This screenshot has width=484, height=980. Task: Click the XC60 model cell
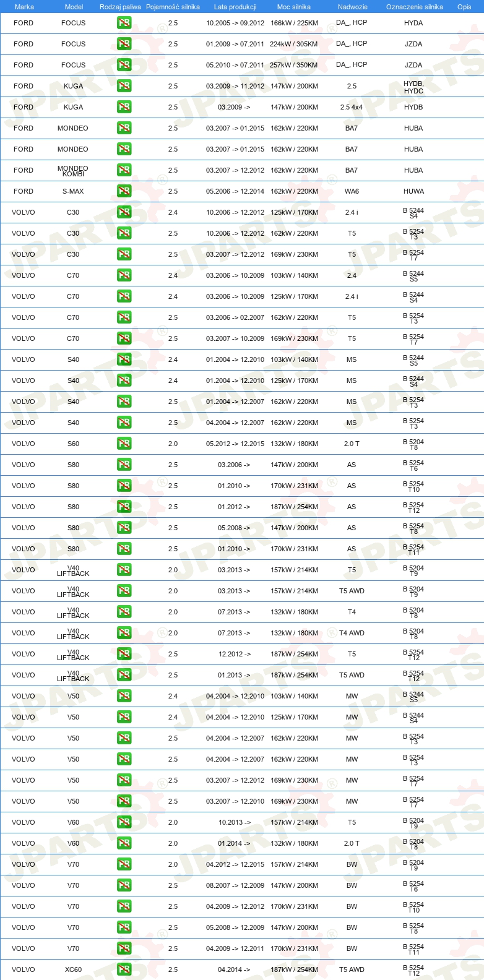[x=73, y=969]
